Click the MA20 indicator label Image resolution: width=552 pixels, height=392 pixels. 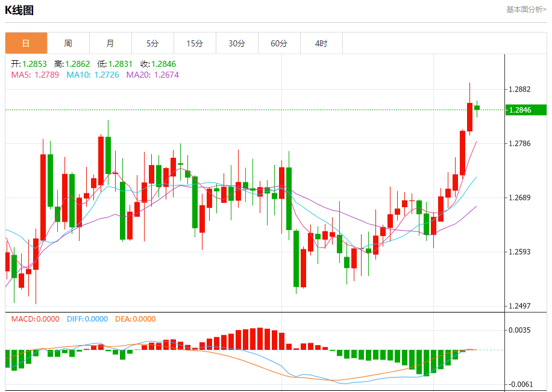pyautogui.click(x=153, y=75)
